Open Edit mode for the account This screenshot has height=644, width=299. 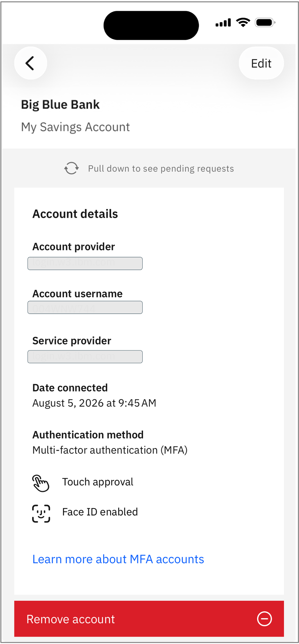(x=261, y=63)
